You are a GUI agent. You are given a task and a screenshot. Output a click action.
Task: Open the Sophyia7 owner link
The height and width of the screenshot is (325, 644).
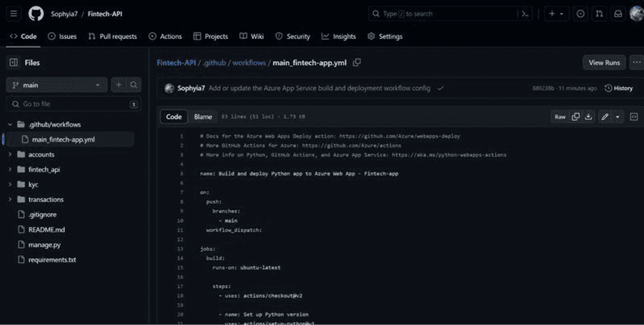pos(64,14)
